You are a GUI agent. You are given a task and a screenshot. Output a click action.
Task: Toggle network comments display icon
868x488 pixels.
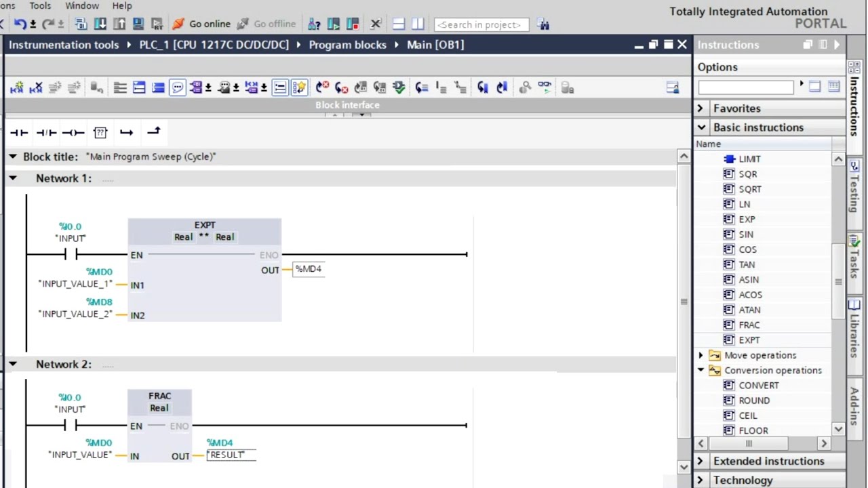pyautogui.click(x=280, y=87)
